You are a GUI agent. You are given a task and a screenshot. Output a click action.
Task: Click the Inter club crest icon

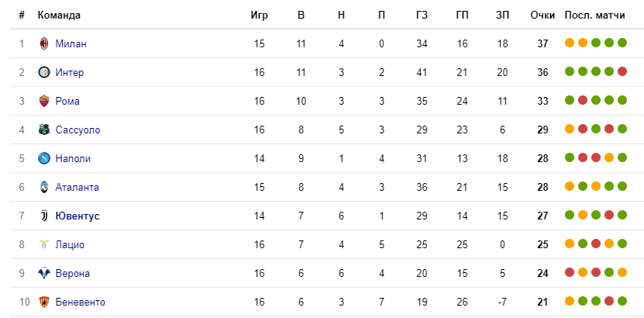point(44,72)
